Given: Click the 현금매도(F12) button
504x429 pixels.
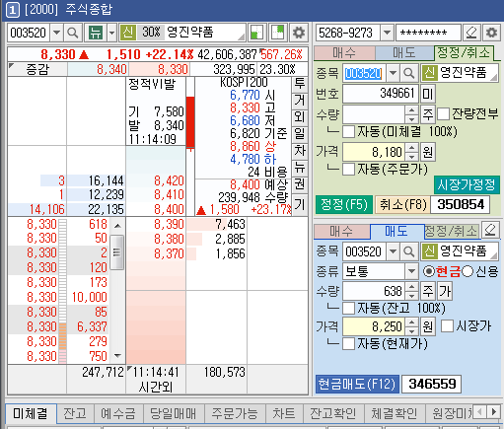Looking at the screenshot, I should pos(357,384).
